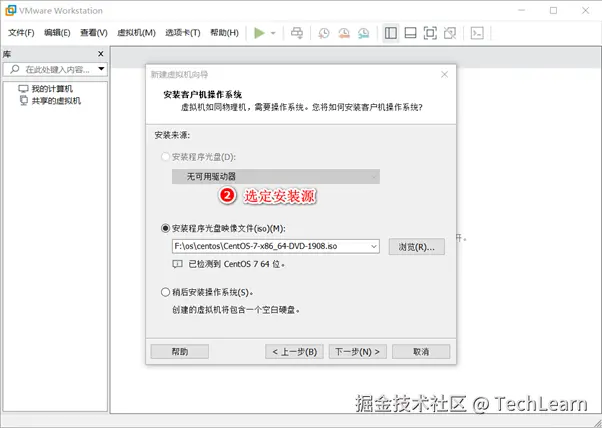Image resolution: width=602 pixels, height=428 pixels.
Task: Click the library search input field
Action: pos(53,69)
